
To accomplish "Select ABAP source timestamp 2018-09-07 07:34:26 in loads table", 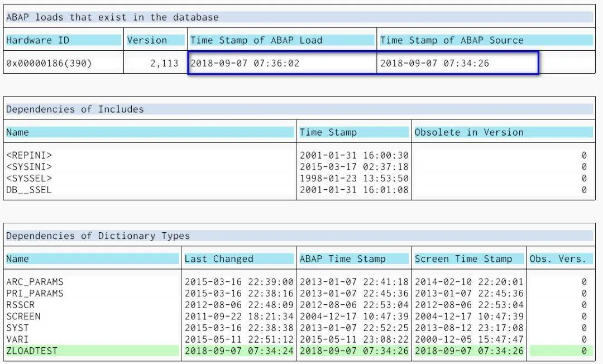I will (x=434, y=63).
